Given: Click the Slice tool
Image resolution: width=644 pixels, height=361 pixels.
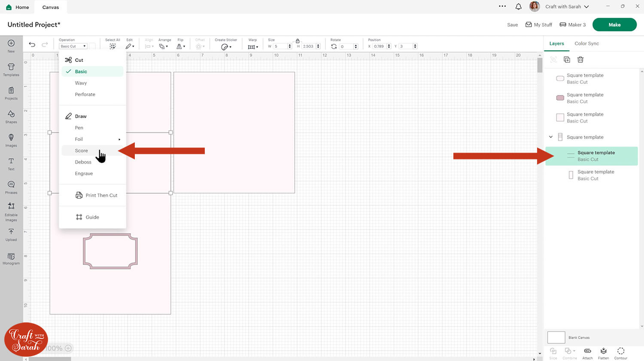Looking at the screenshot, I should pos(553,353).
